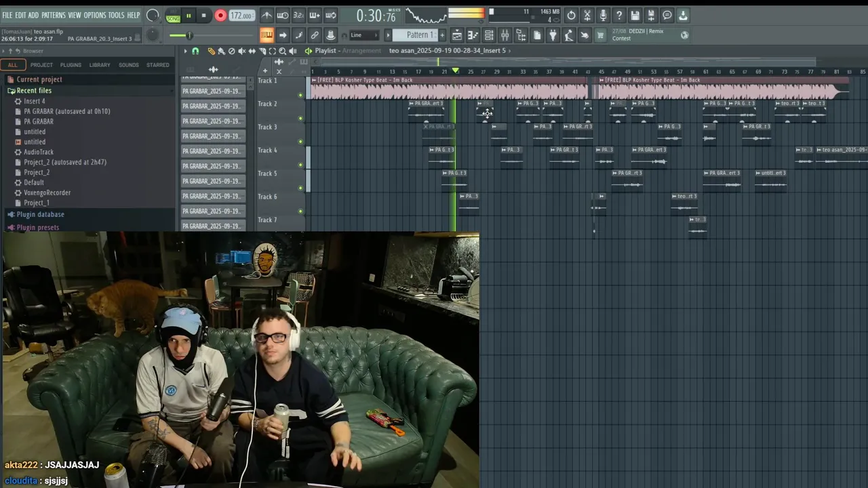
Task: Mute Track 6 with green light
Action: tap(300, 211)
